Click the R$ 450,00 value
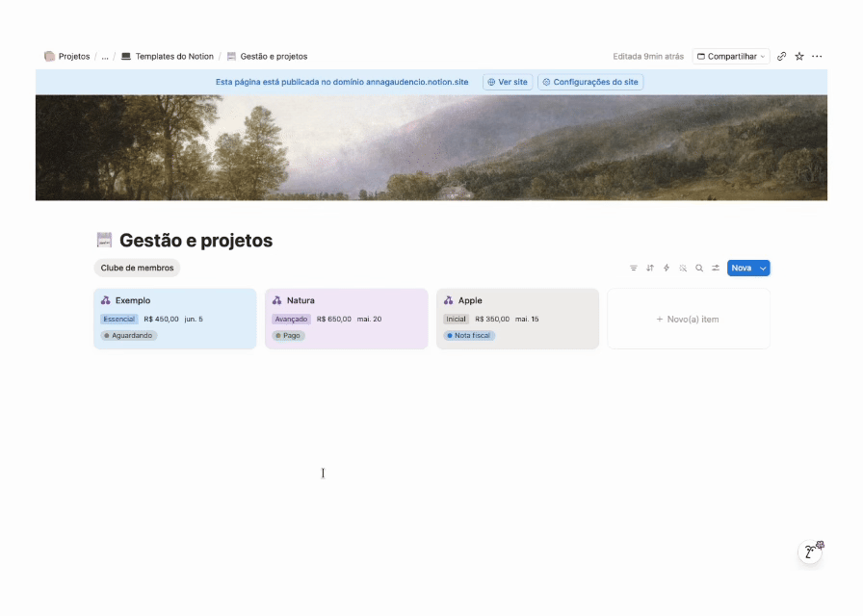Image resolution: width=863 pixels, height=616 pixels. [161, 319]
